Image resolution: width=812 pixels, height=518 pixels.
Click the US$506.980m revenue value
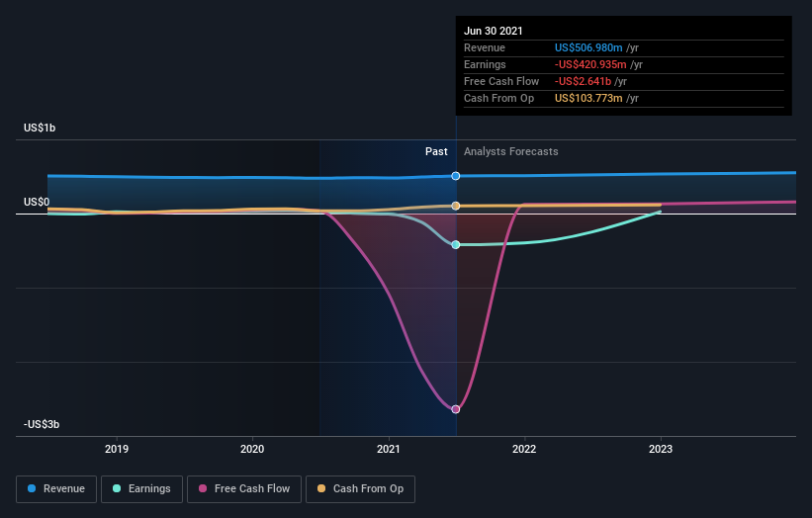588,47
